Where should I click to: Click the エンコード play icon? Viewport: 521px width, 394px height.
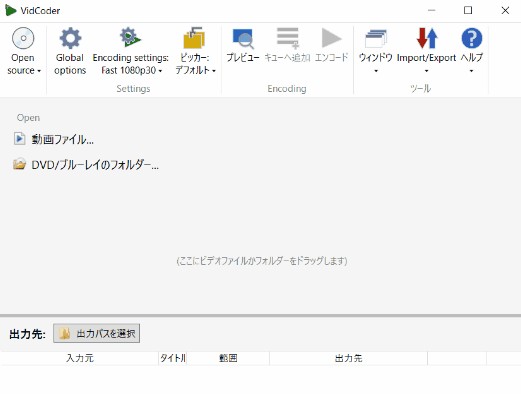tap(331, 38)
